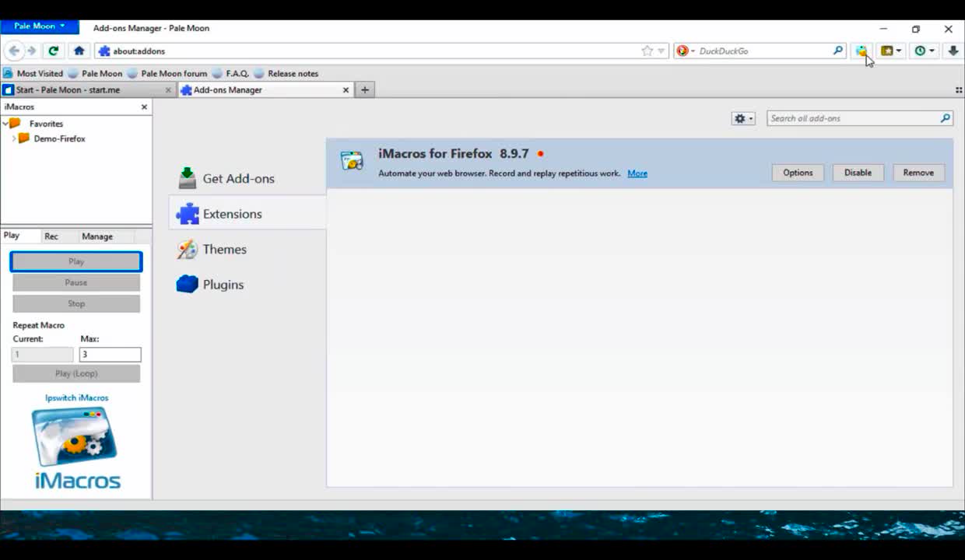Open the Themes category

247,249
